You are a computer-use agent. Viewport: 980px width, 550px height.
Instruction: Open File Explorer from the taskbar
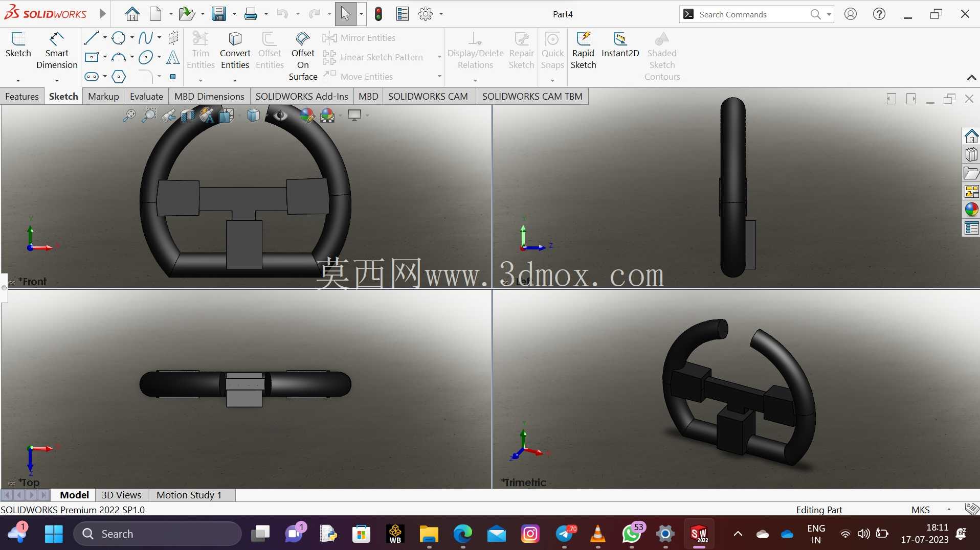click(x=429, y=534)
